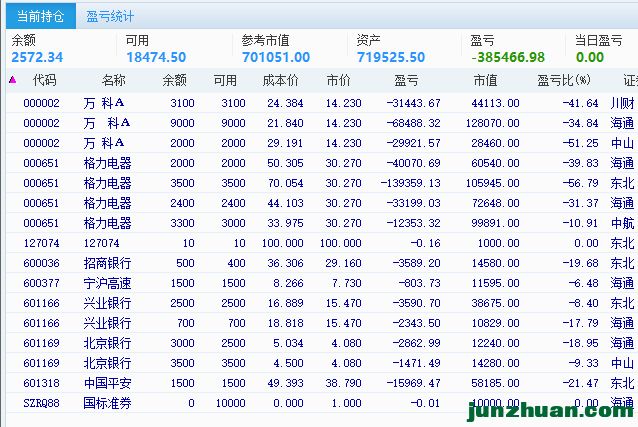Select the 招商银行 name cell
This screenshot has height=427, width=638.
click(107, 263)
